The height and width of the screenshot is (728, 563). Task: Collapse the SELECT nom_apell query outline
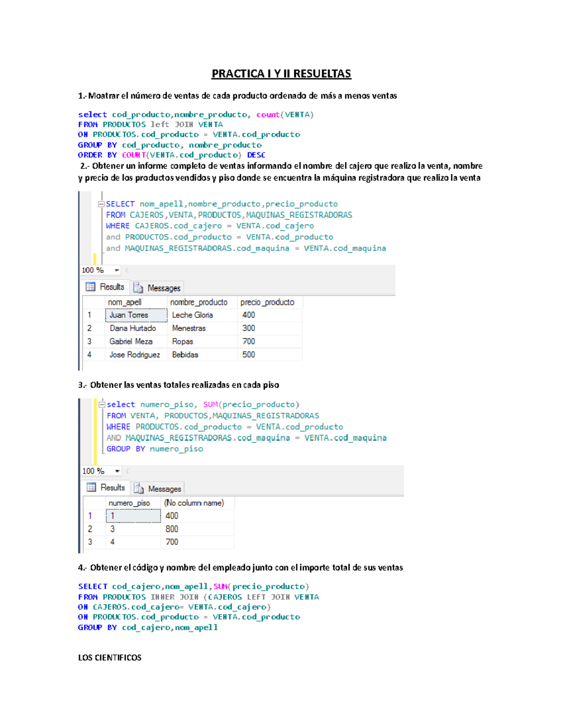101,204
